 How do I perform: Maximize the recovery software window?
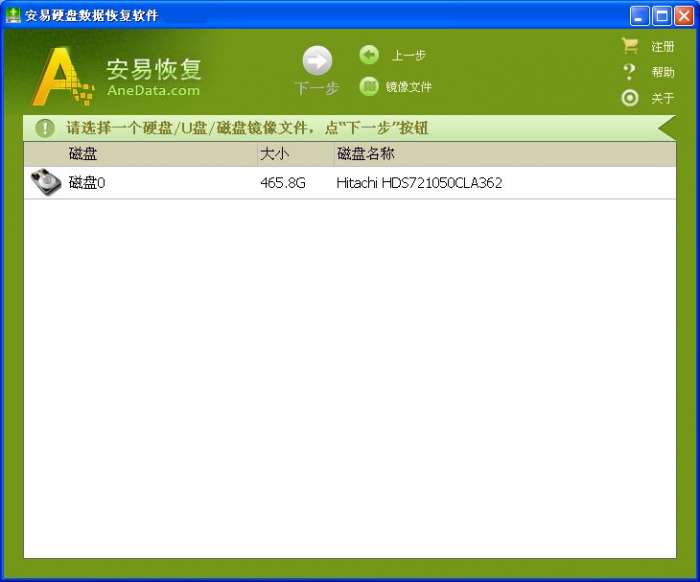point(662,16)
